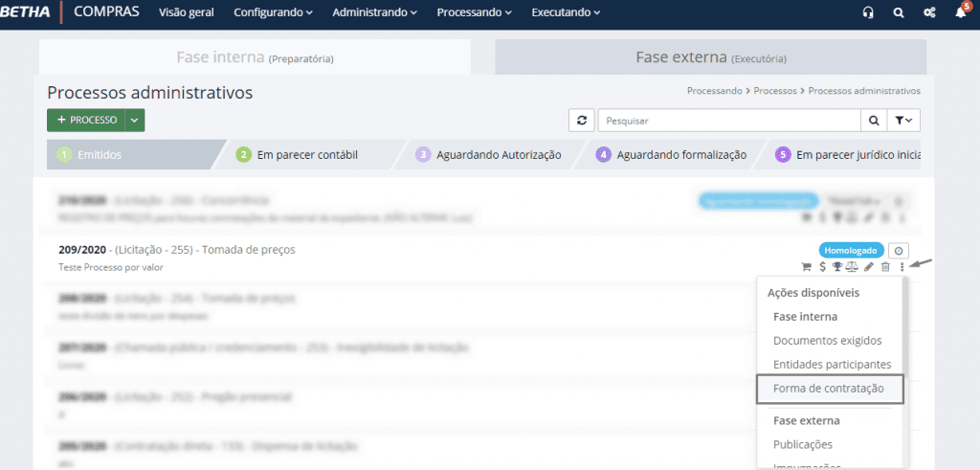980x470 pixels.
Task: Click the Homologado status badge
Action: 851,251
